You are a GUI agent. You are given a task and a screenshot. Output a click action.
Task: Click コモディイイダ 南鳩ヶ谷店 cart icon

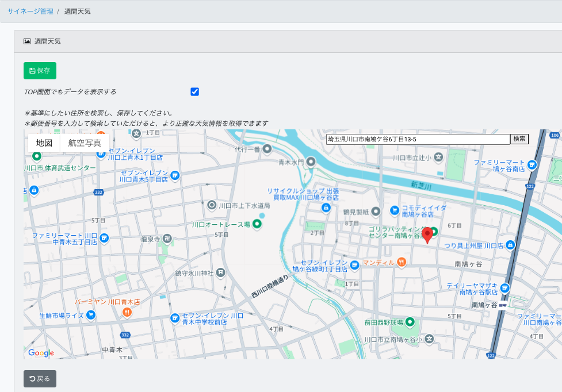[394, 210]
